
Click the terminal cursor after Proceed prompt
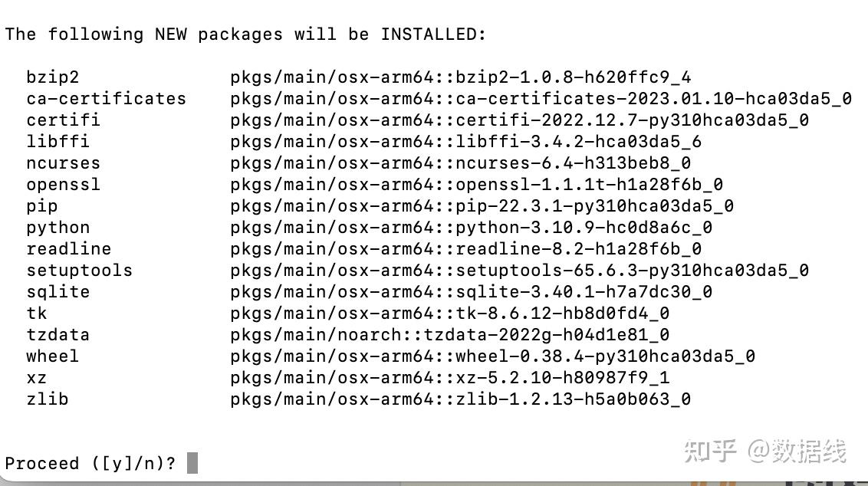[192, 463]
